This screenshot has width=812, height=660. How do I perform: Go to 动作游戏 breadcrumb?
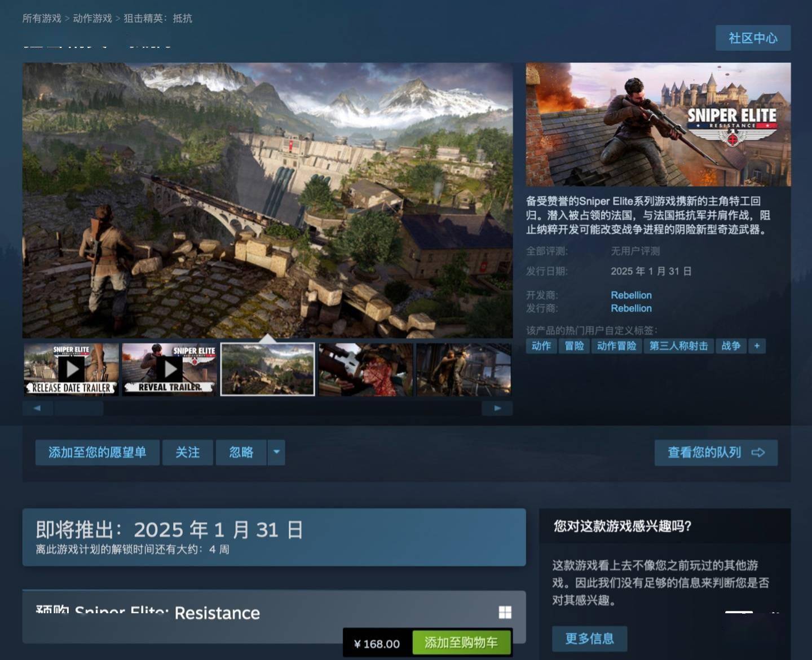point(92,18)
